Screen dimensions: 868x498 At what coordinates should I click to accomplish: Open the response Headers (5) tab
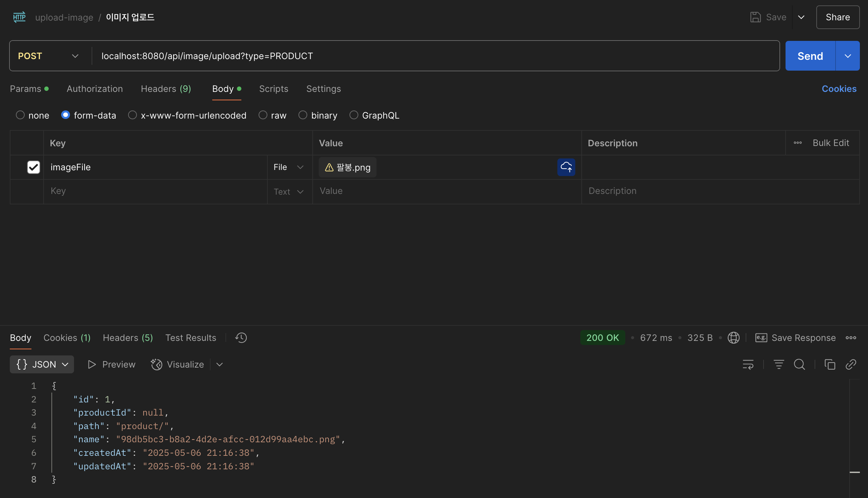(128, 338)
